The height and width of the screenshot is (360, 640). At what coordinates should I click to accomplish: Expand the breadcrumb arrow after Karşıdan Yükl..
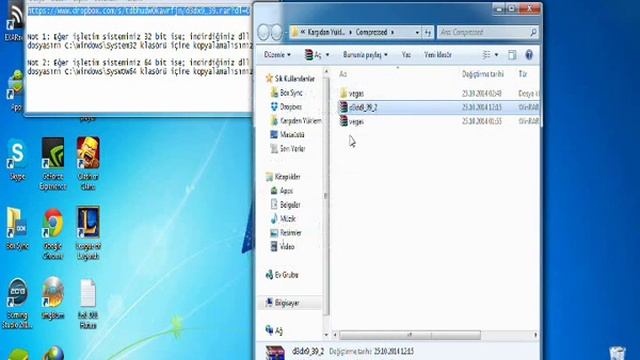pos(350,32)
